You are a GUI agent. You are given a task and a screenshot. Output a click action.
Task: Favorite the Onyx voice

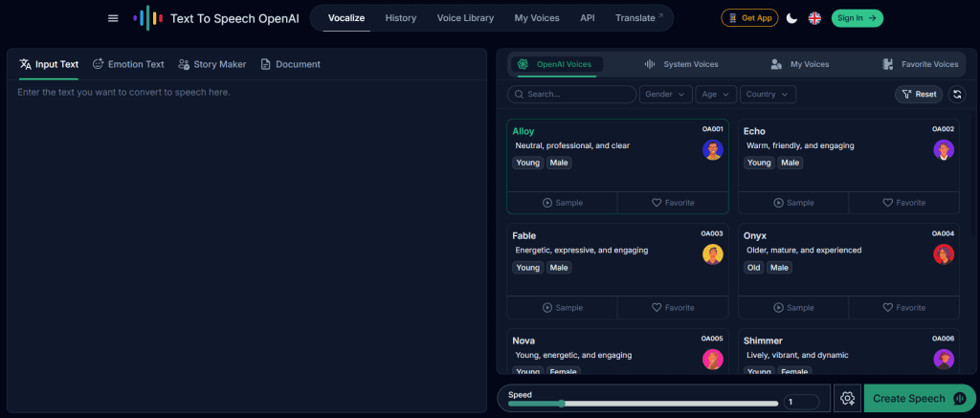point(904,307)
